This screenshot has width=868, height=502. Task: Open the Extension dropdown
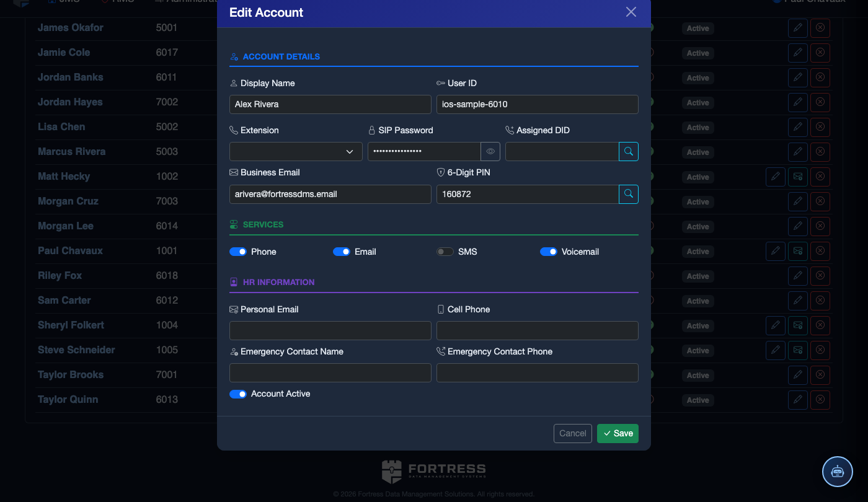coord(296,151)
